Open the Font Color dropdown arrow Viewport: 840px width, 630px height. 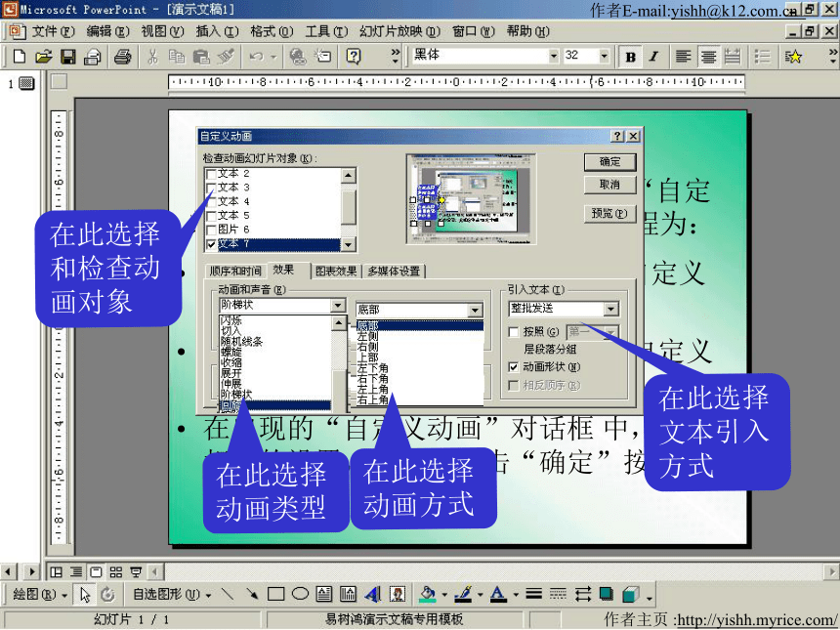(x=516, y=594)
